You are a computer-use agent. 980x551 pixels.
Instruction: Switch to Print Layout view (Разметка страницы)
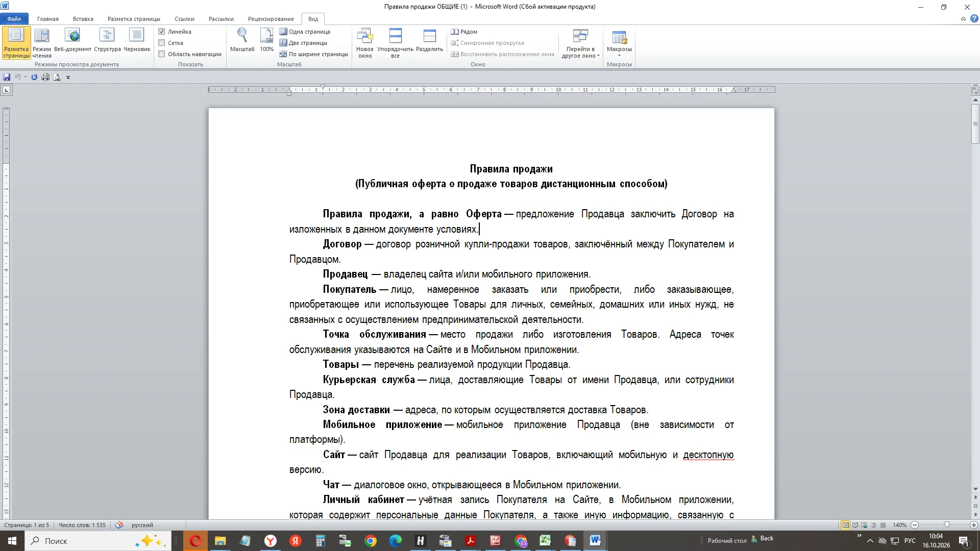(16, 43)
